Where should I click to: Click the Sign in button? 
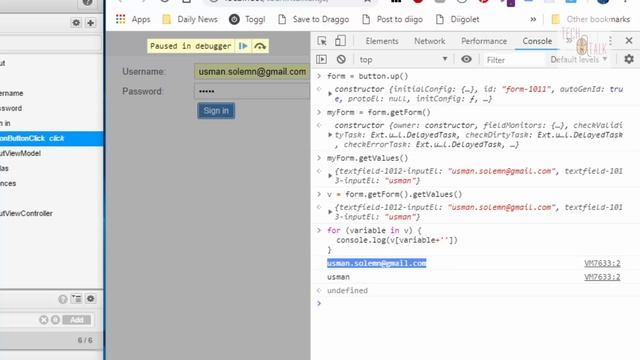pyautogui.click(x=216, y=111)
